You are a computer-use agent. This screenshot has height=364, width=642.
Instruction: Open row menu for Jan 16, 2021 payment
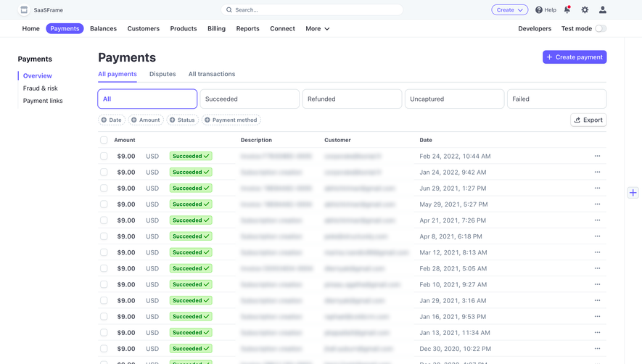(597, 316)
